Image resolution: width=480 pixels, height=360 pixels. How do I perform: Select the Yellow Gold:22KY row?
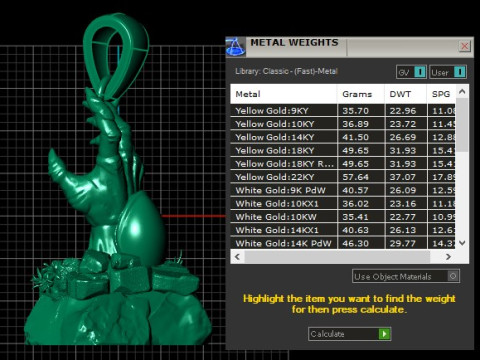(x=343, y=177)
